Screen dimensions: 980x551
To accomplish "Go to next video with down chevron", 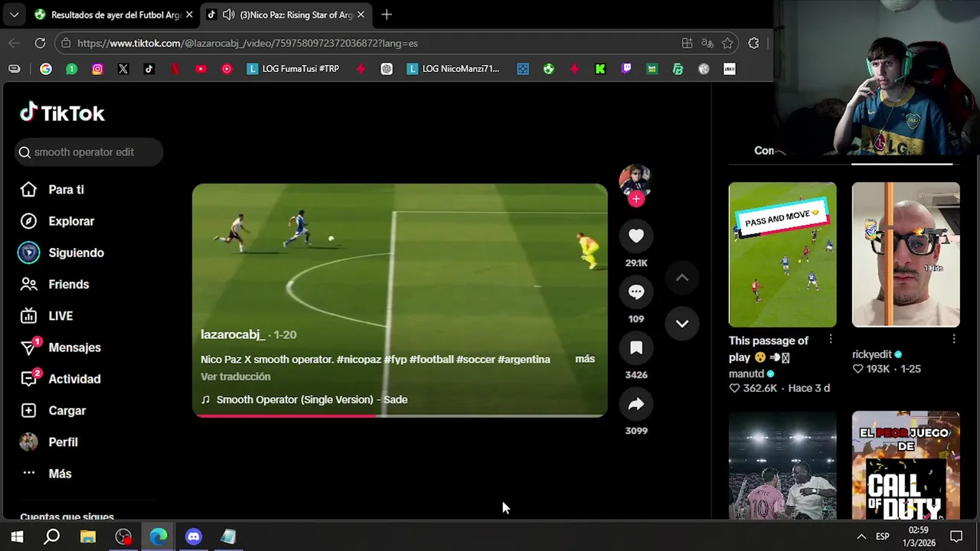I will [x=682, y=324].
